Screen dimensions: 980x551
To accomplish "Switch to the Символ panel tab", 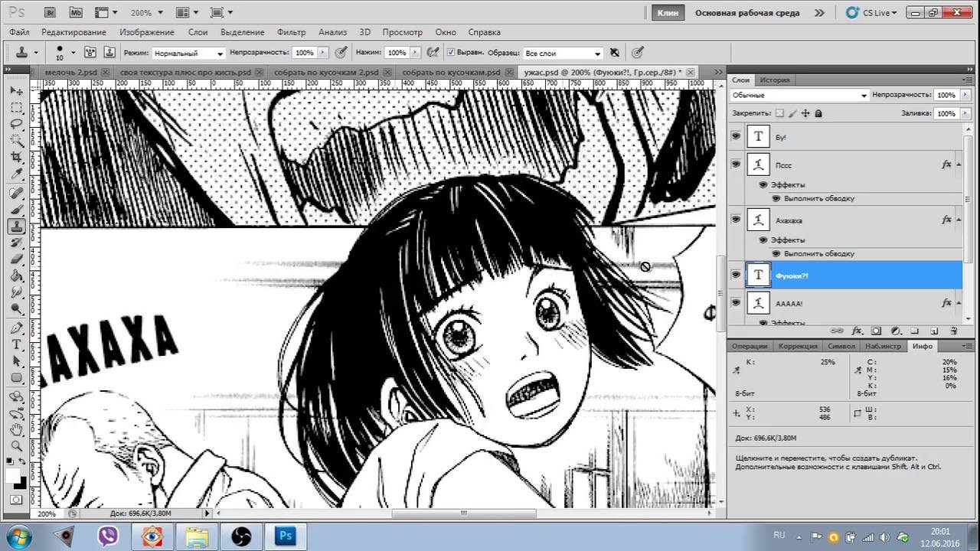I will (x=841, y=346).
